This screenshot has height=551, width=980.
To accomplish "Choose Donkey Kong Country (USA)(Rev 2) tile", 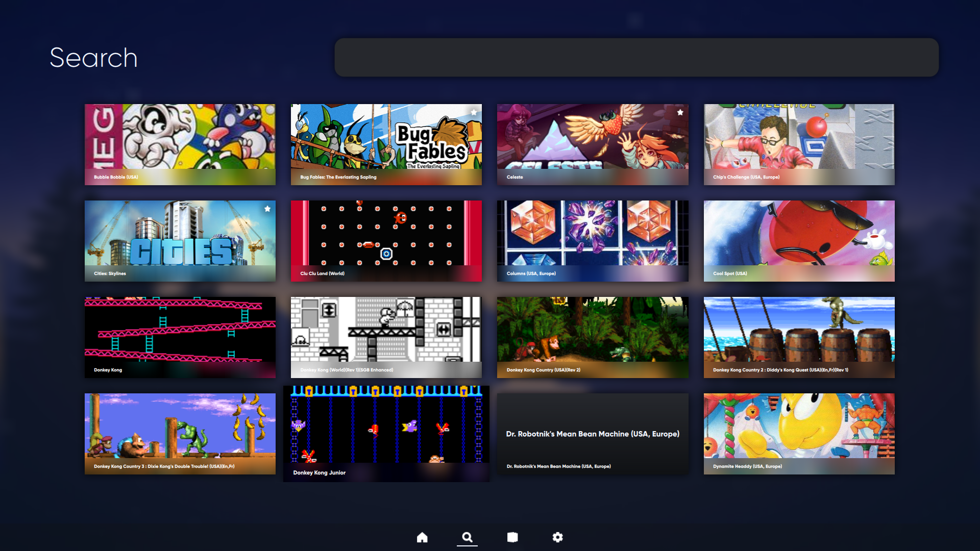I will (592, 337).
